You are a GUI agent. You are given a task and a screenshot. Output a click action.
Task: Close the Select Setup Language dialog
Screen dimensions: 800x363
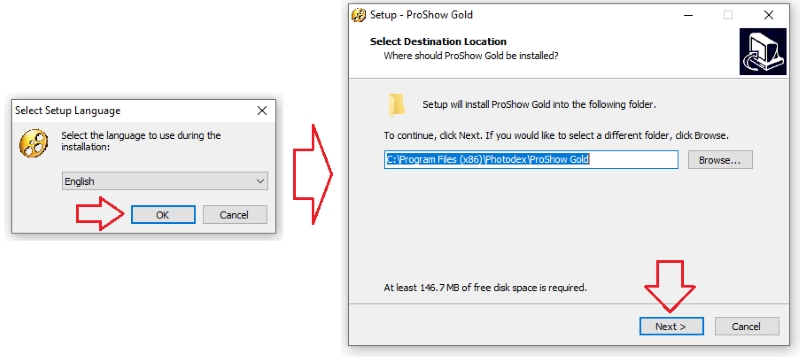point(262,111)
